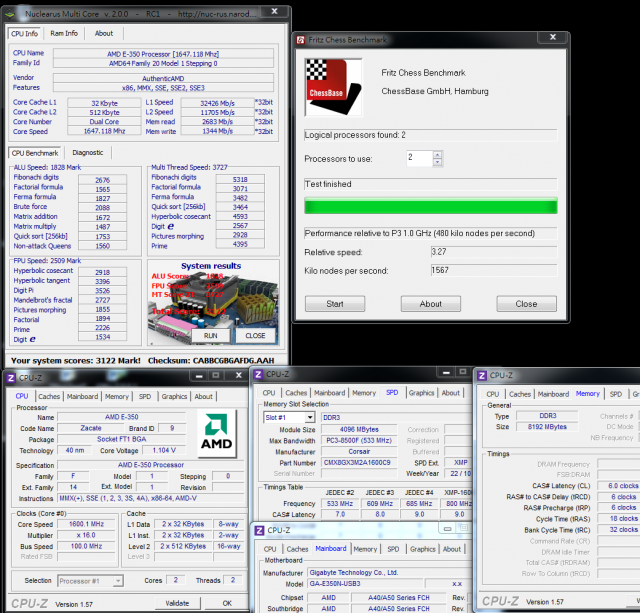The width and height of the screenshot is (640, 613).
Task: Click CAS# Latency 6.0 clocks value
Action: [618, 486]
